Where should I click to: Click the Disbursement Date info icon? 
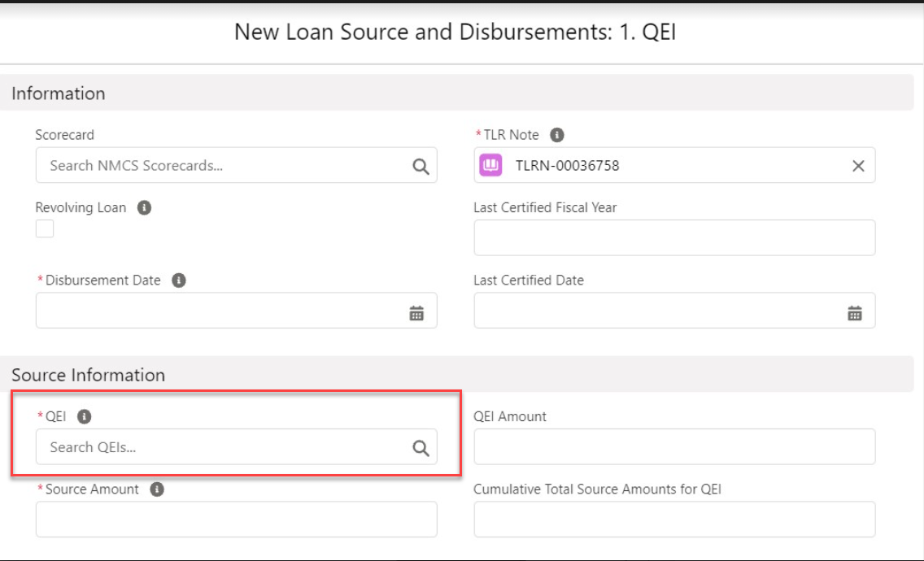tap(179, 280)
